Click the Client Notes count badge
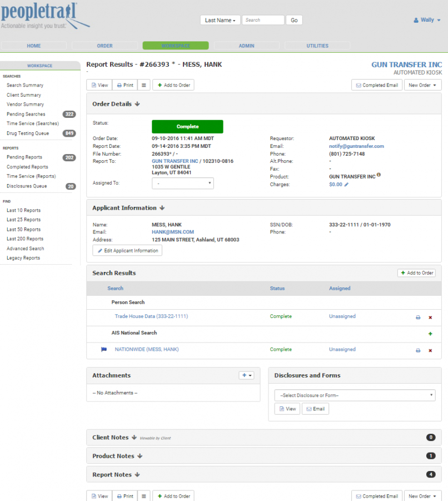This screenshot has height=501, width=448. coord(431,438)
